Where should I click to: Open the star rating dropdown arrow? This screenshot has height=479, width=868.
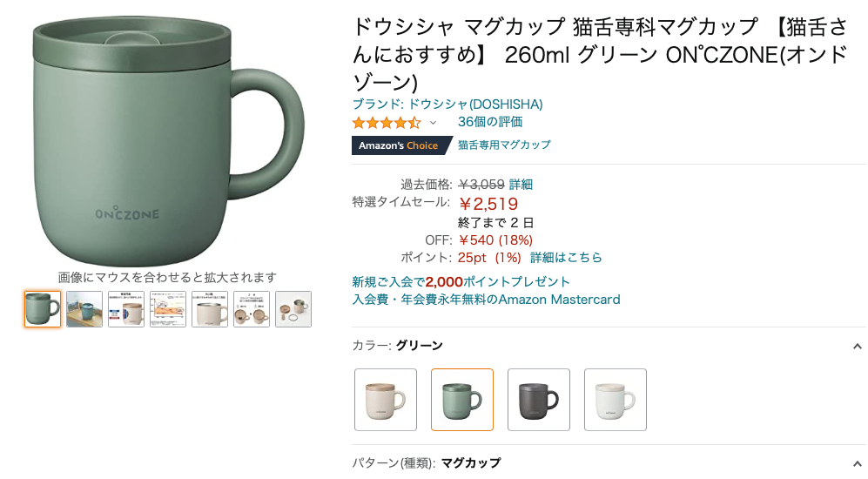click(433, 123)
